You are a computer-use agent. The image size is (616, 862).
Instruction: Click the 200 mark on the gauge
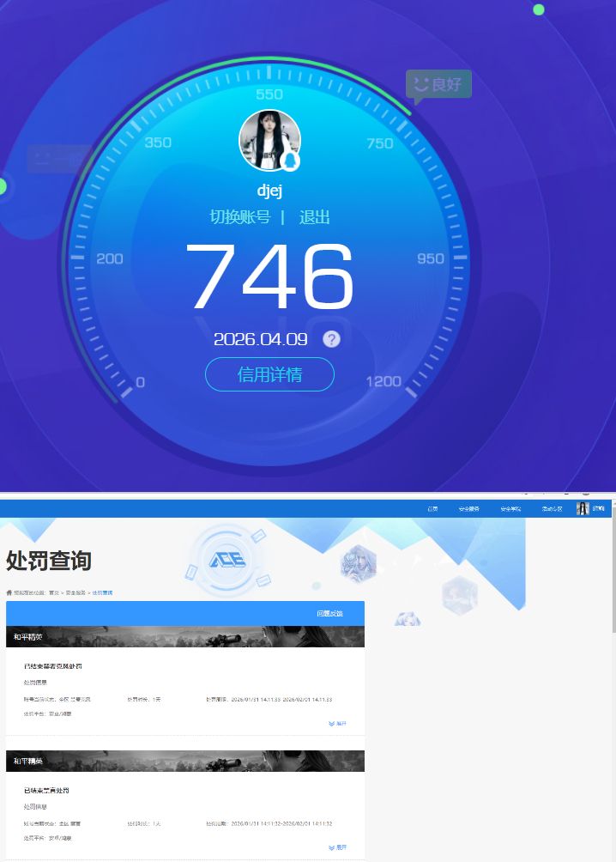110,258
